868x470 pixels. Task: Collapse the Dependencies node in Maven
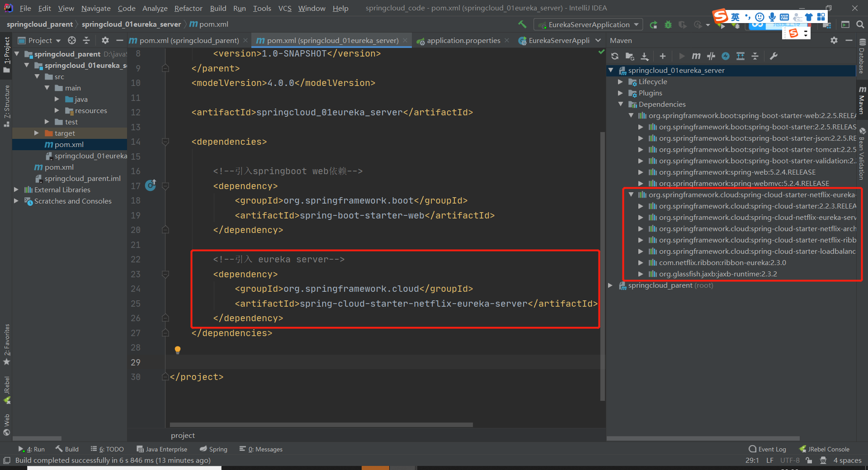pos(620,104)
